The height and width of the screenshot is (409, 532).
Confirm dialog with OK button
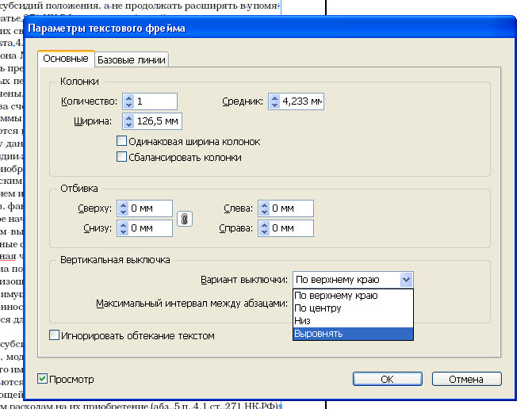(x=388, y=379)
